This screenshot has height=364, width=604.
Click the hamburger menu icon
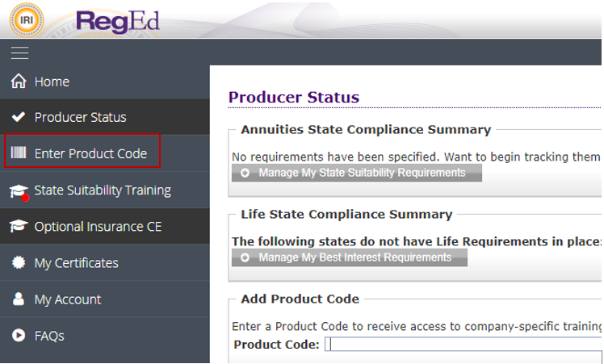click(19, 53)
